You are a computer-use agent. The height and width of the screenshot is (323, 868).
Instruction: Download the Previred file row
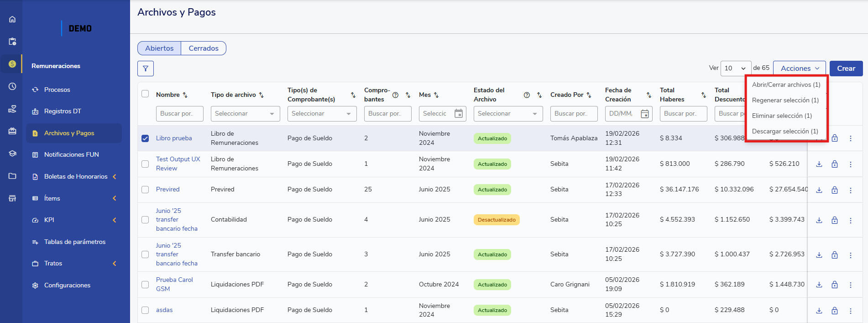tap(819, 190)
